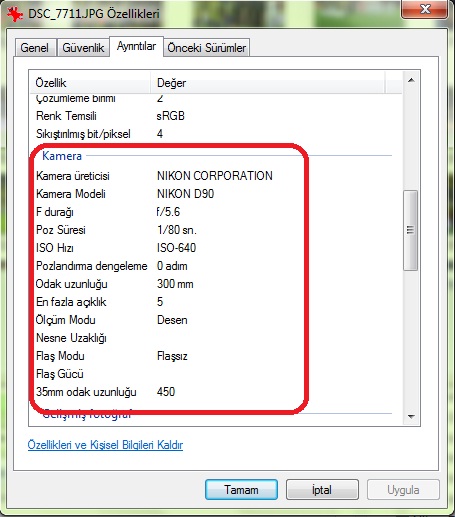Select the Ayrıntılar tab
Screen dimensions: 455x517
[x=136, y=46]
